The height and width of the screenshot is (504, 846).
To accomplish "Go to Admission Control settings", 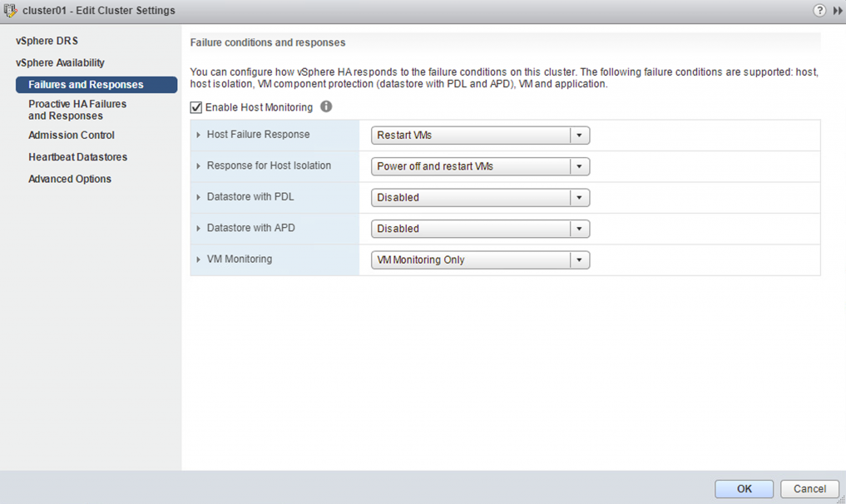I will click(72, 135).
